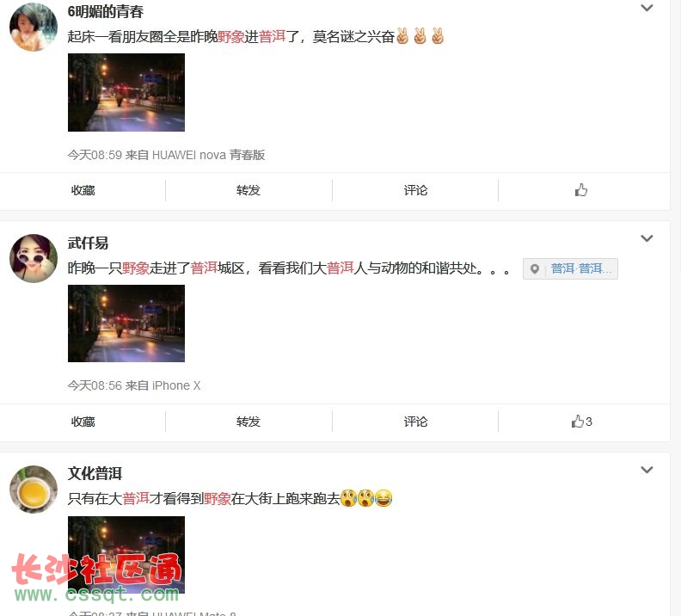Open the tea cup avatar of 文化普洱

point(34,490)
